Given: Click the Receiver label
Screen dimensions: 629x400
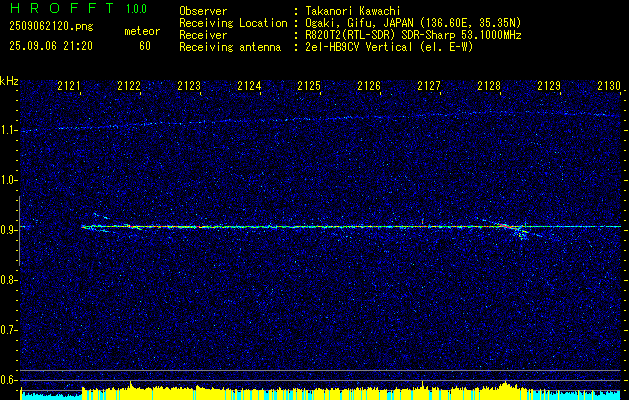Looking at the screenshot, I should pyautogui.click(x=203, y=35).
